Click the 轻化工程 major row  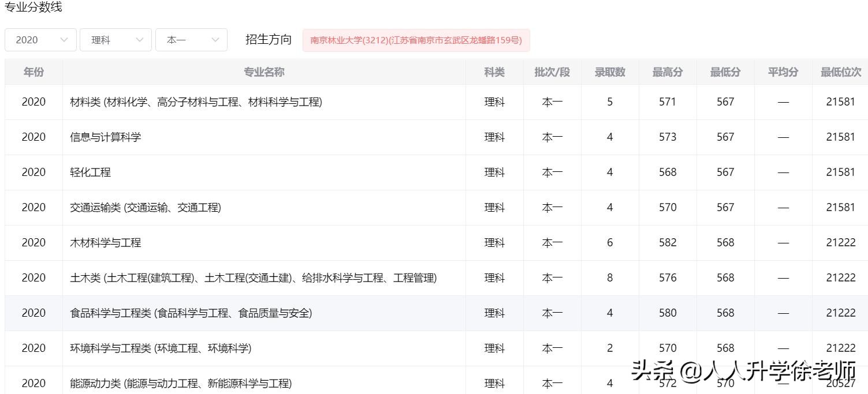pos(90,172)
